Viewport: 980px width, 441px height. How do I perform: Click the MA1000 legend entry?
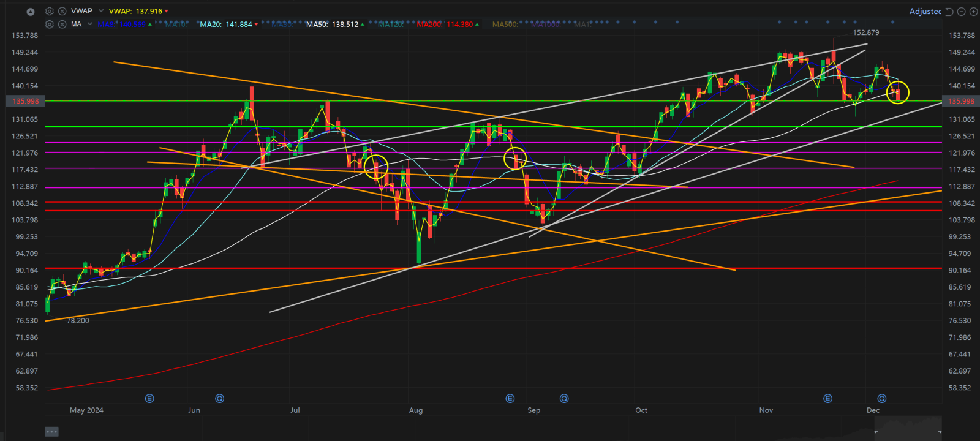[x=546, y=24]
